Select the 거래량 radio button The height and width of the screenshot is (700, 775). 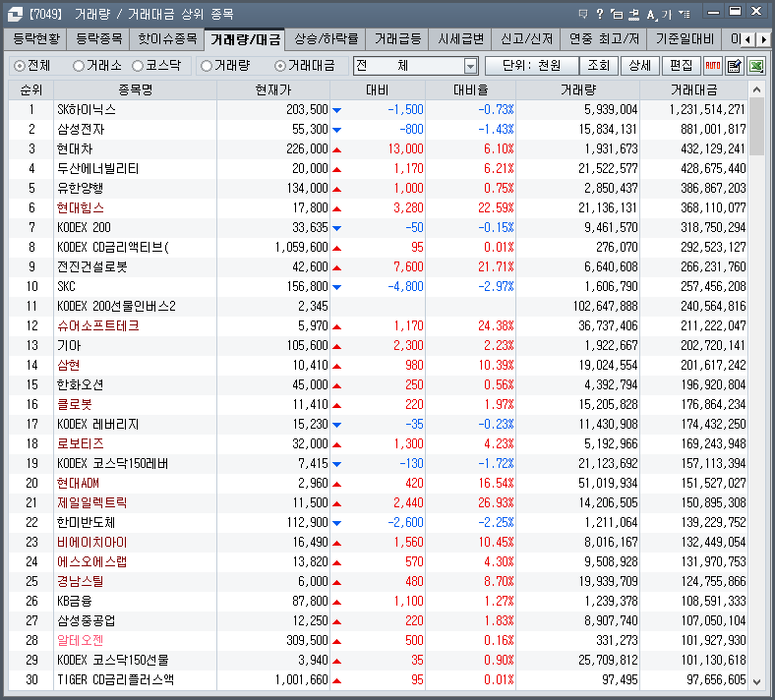[x=207, y=66]
